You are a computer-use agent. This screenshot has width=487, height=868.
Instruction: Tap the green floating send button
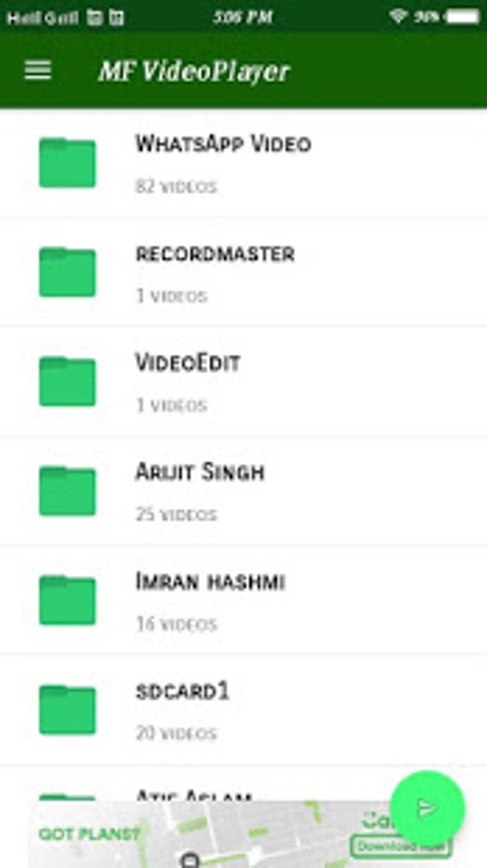point(427,808)
